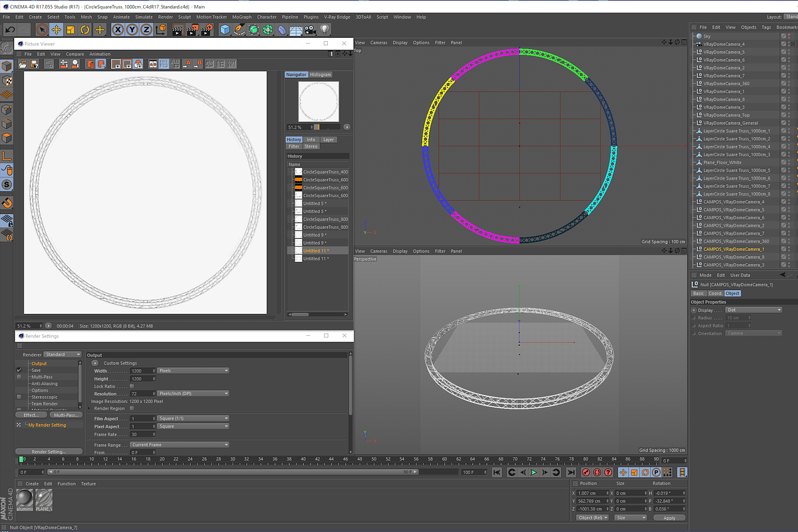Click Save image icon in Picture Viewer
Image resolution: width=798 pixels, height=532 pixels.
(34, 65)
